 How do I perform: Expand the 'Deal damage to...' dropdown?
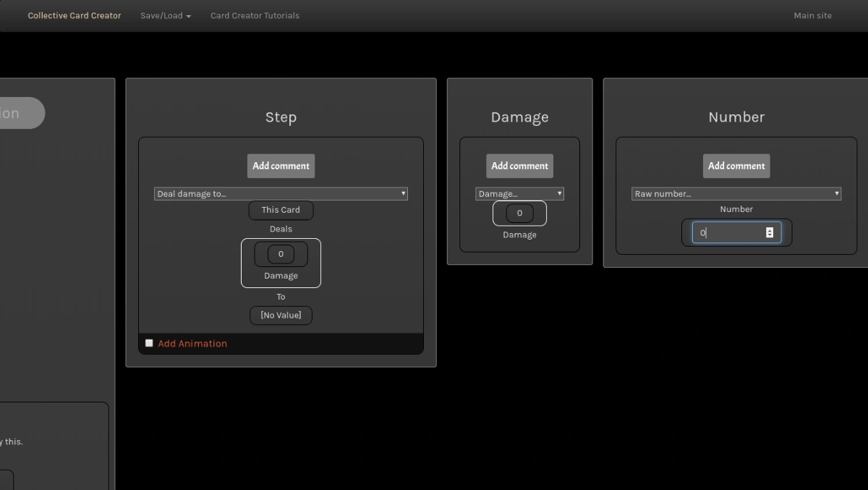(x=281, y=194)
